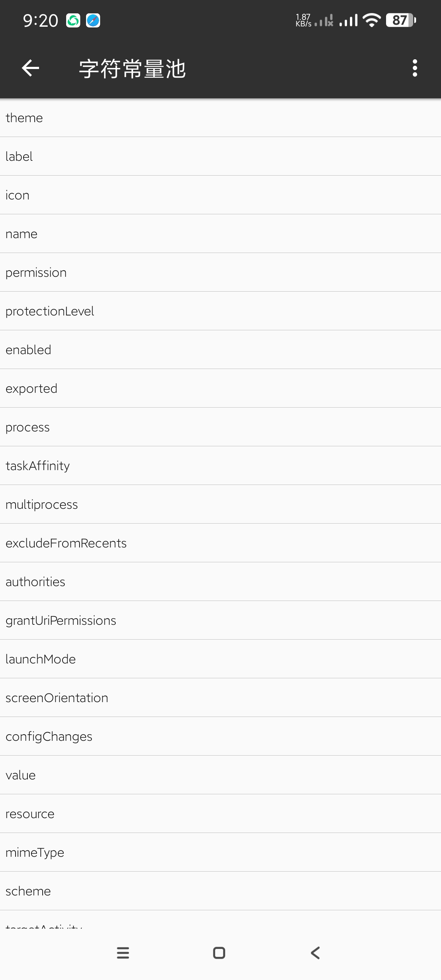Tap the blue compass notification icon
The width and height of the screenshot is (441, 980).
[x=93, y=21]
